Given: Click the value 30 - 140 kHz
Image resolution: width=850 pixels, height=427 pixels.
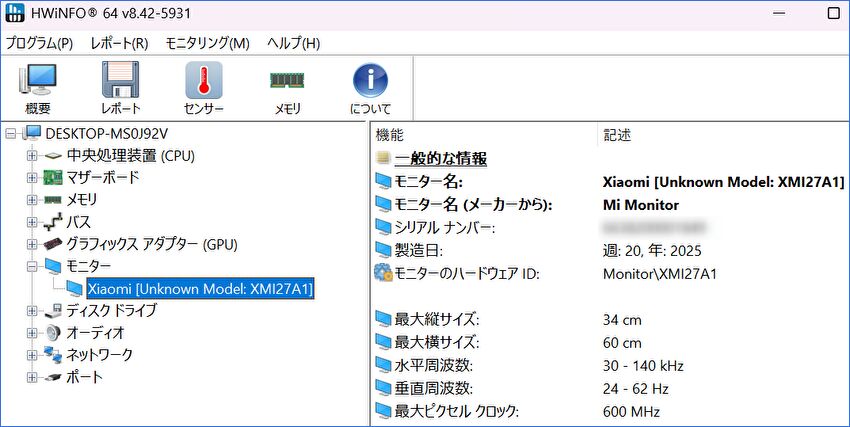Looking at the screenshot, I should coord(643,366).
